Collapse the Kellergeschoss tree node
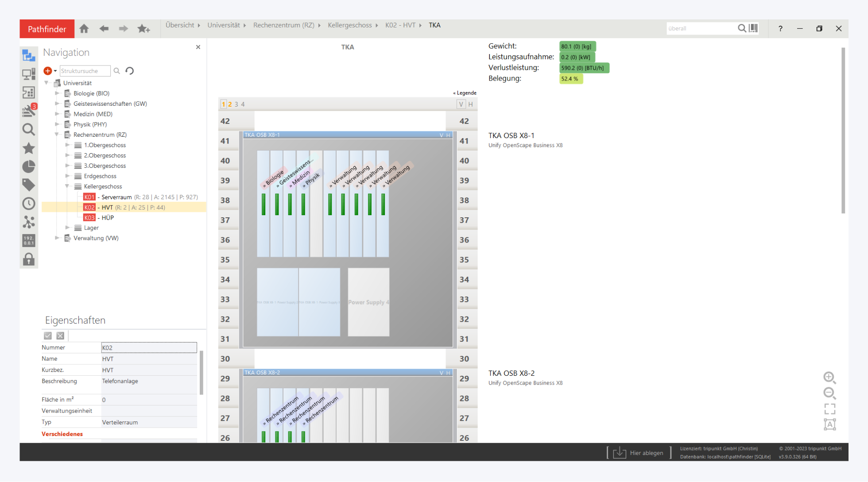This screenshot has width=868, height=482. [67, 186]
